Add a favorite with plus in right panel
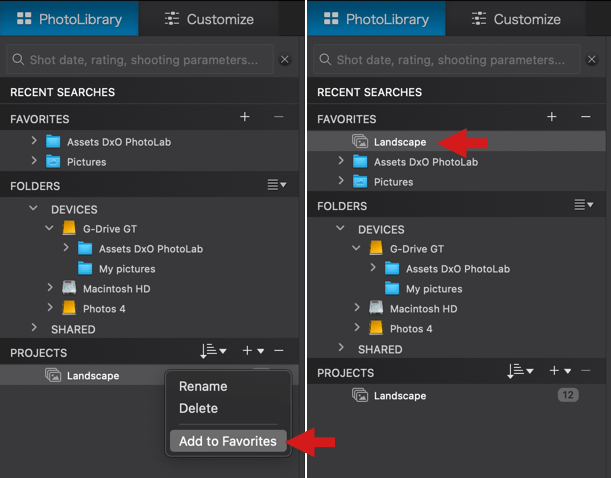611x478 pixels. [x=552, y=117]
